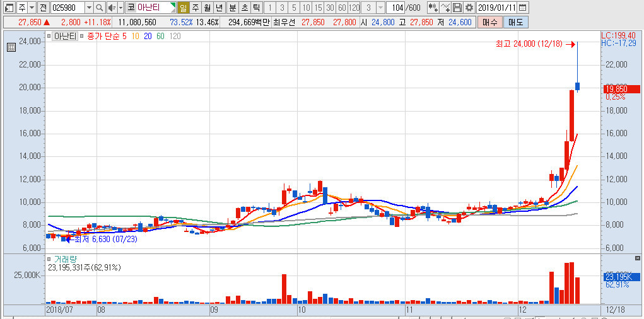This screenshot has height=319, width=644.
Task: Expand the stock code history dropdown
Action: coord(89,8)
